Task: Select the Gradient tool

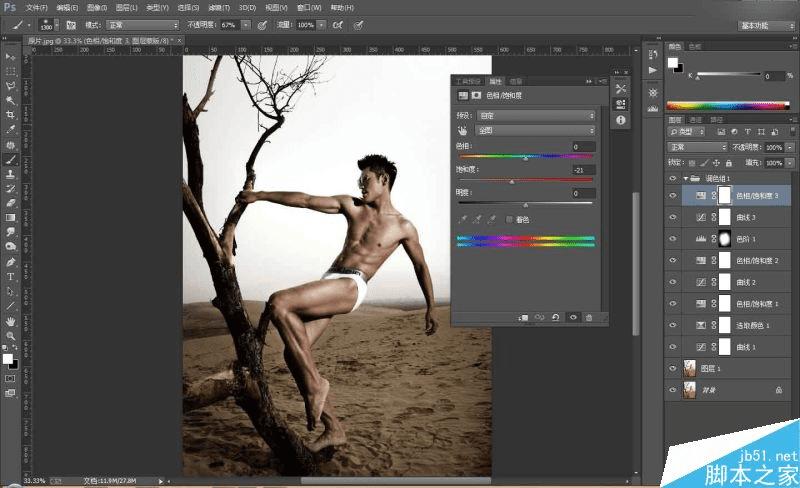Action: pyautogui.click(x=10, y=218)
